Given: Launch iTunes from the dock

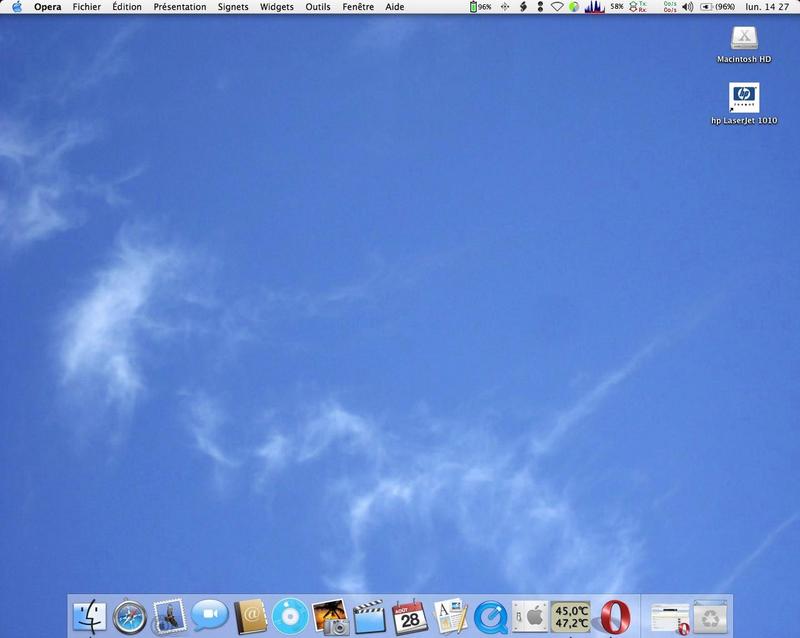Looking at the screenshot, I should coord(290,616).
